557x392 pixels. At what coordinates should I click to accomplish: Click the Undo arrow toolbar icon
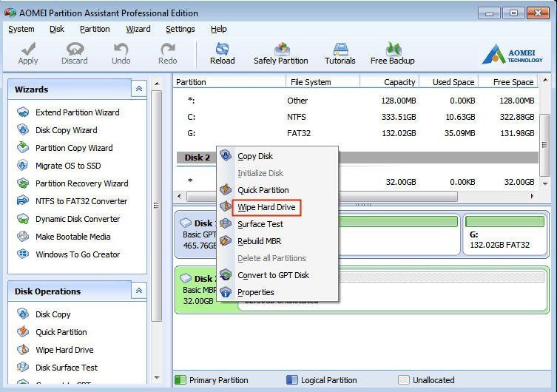pyautogui.click(x=121, y=49)
